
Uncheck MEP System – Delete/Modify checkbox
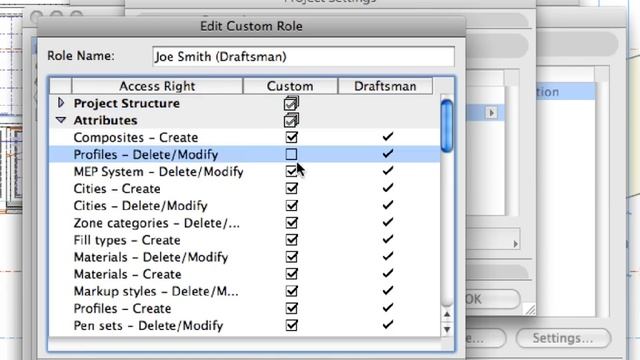291,171
